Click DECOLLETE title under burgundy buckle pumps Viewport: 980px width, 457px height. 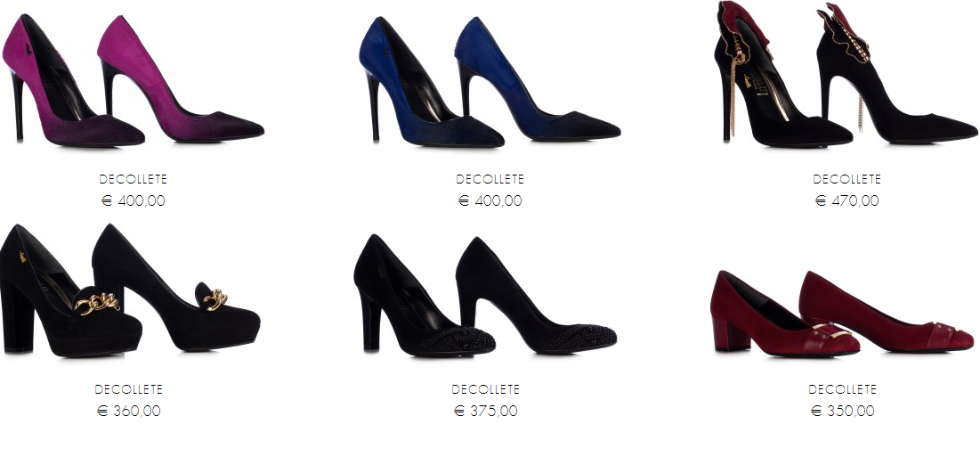coord(843,389)
